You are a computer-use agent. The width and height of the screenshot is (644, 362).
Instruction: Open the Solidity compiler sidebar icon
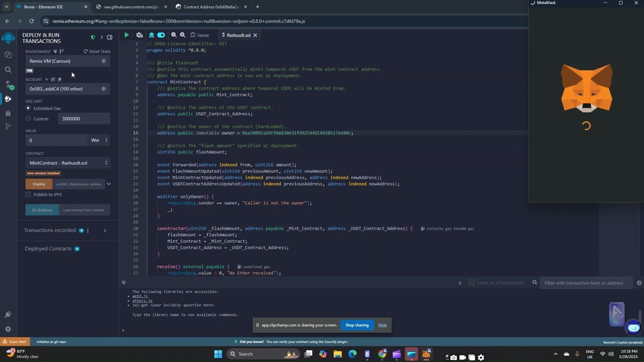[8, 84]
